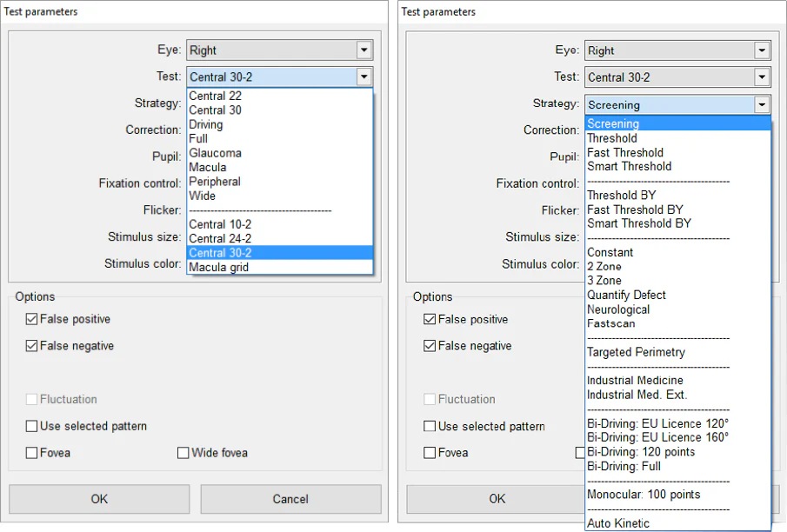787x532 pixels.
Task: Uncheck False positive in left dialog
Action: [31, 319]
